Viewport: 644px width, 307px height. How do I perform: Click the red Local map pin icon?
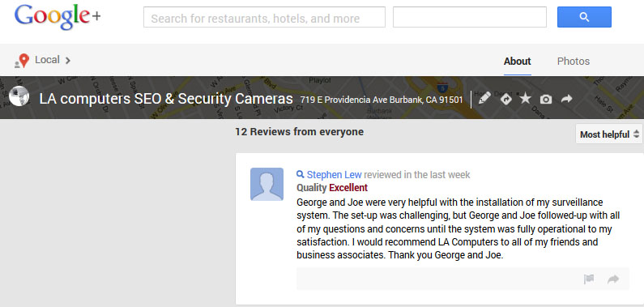[23, 61]
